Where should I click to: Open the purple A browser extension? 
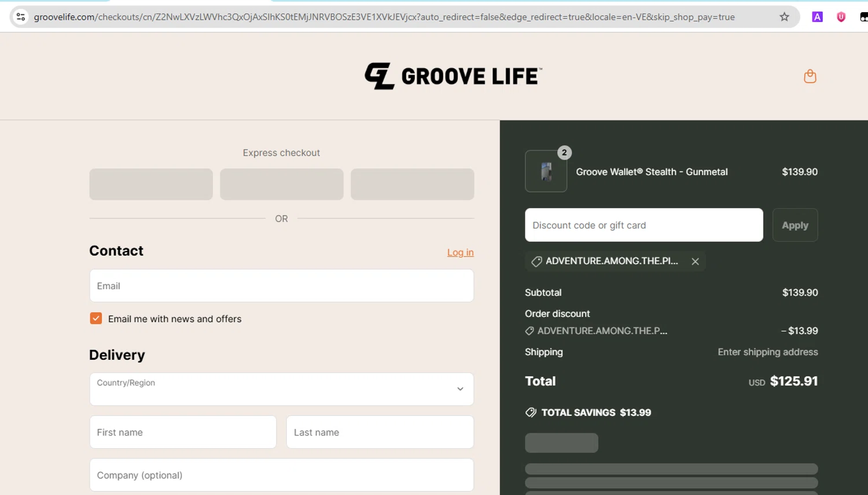[x=817, y=17]
